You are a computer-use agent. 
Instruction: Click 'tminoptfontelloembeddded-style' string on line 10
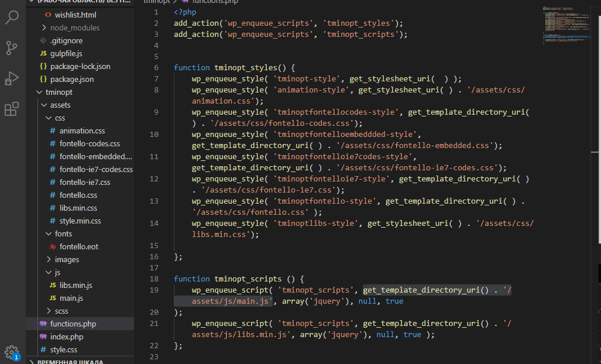coord(345,135)
